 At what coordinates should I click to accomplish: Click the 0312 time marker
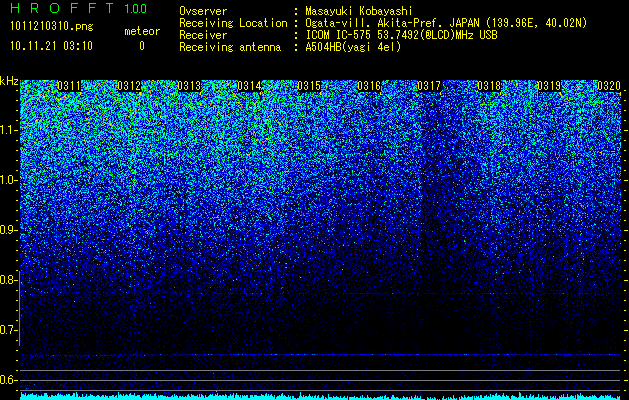coord(129,86)
